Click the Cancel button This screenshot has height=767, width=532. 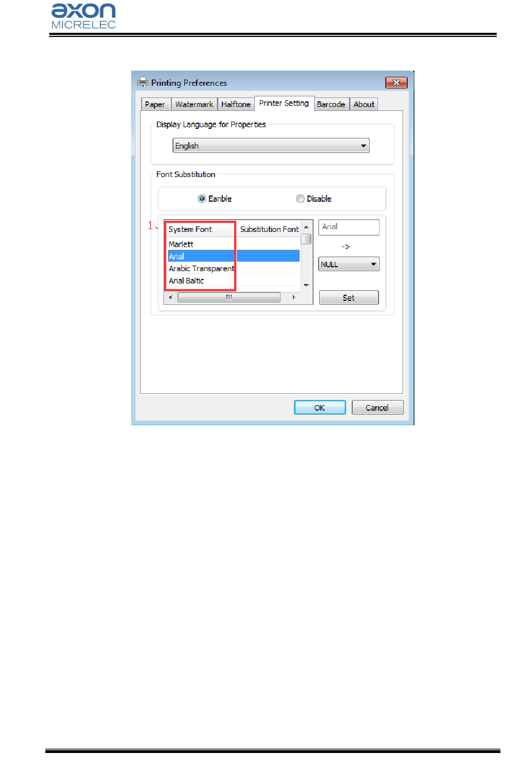[x=377, y=407]
